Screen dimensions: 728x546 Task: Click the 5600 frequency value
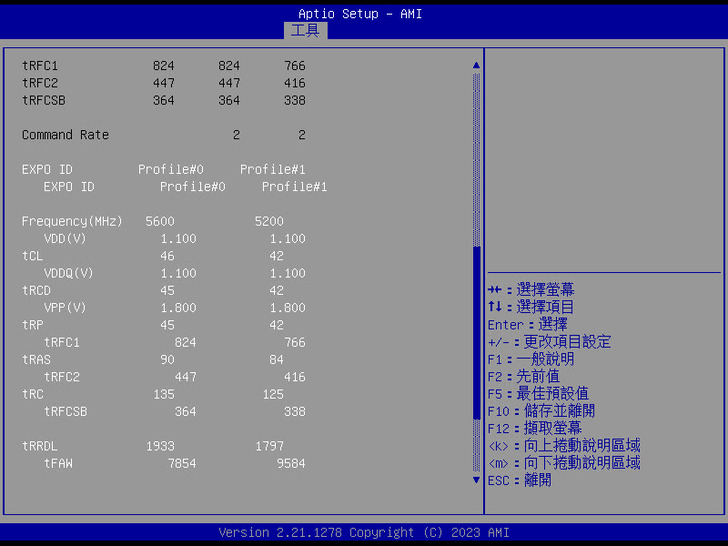160,221
